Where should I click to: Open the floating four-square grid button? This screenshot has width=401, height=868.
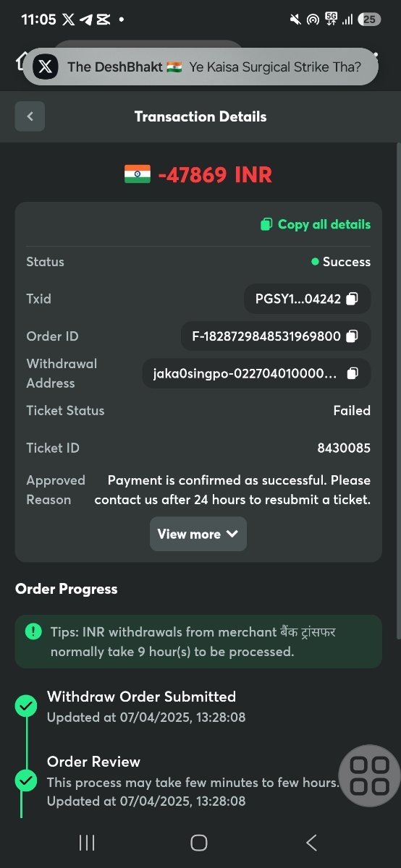[x=369, y=775]
